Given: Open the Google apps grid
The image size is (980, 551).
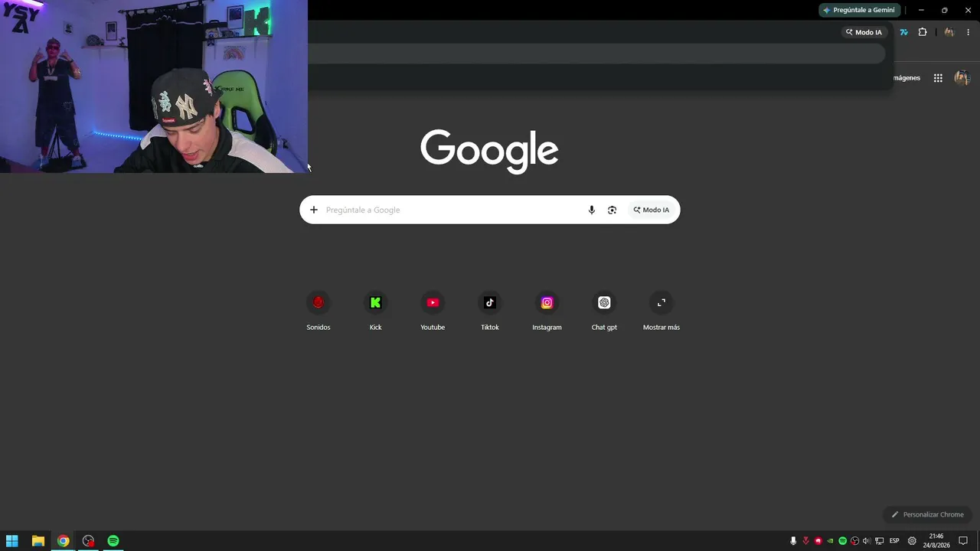Looking at the screenshot, I should click(938, 78).
